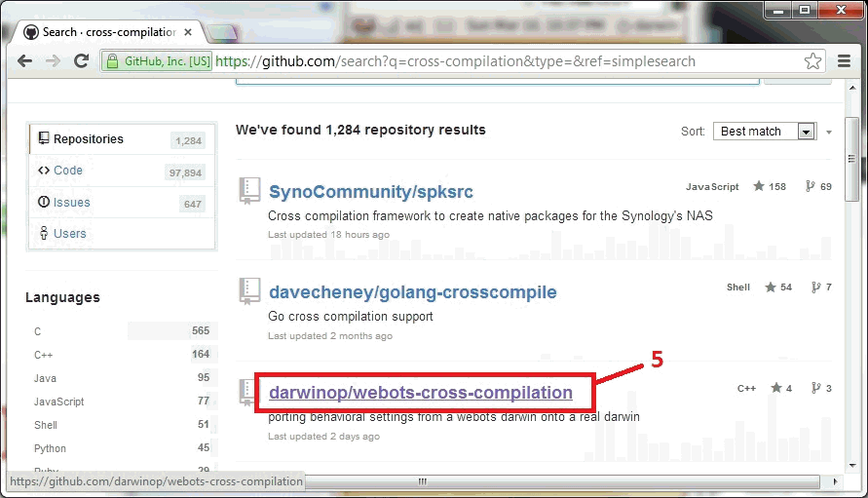Click the fork icon for darwinop/webots-cross-compilation
Screen dimensions: 868x498
point(815,388)
